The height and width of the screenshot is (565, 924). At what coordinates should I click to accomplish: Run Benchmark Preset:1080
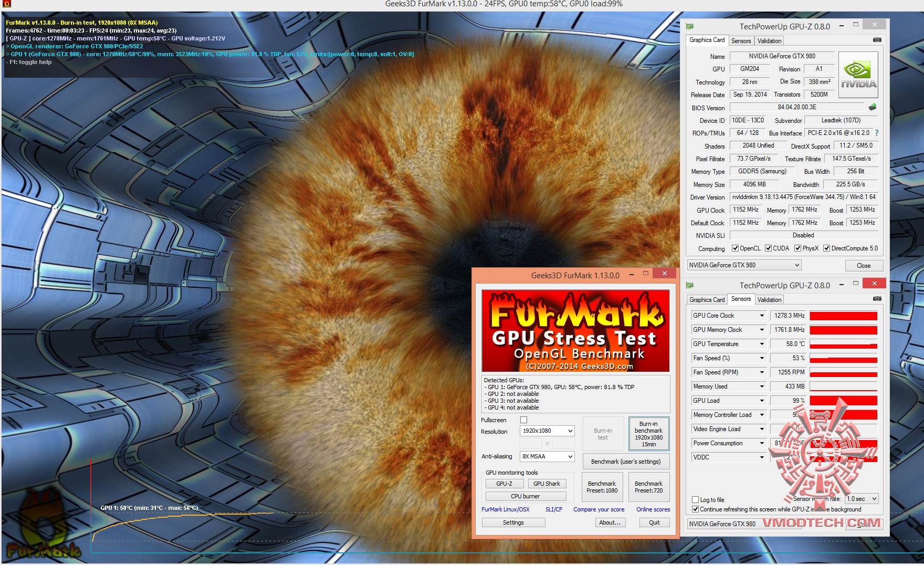pos(602,487)
